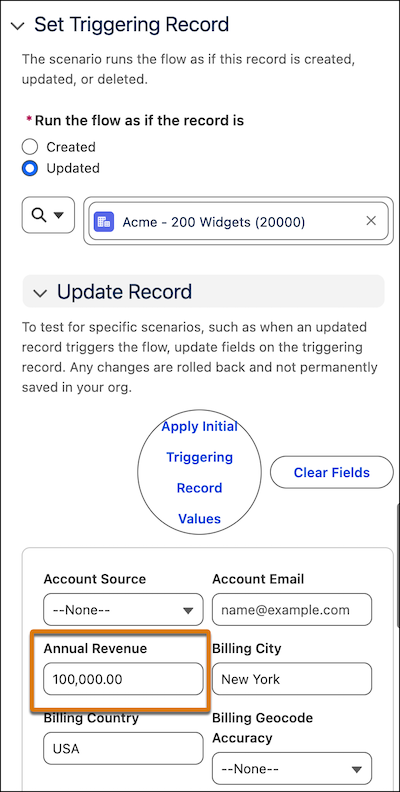The image size is (400, 792).
Task: Open the search magnifier object selector
Action: point(48,215)
